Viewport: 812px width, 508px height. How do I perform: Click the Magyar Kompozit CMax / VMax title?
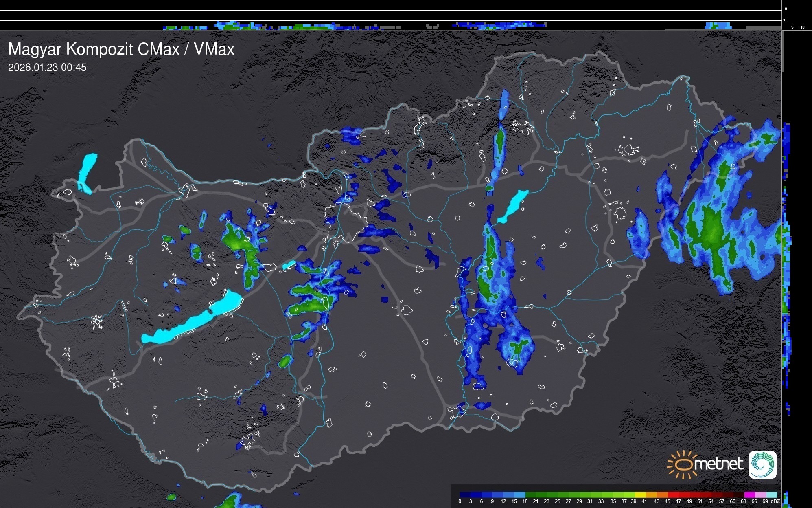121,49
